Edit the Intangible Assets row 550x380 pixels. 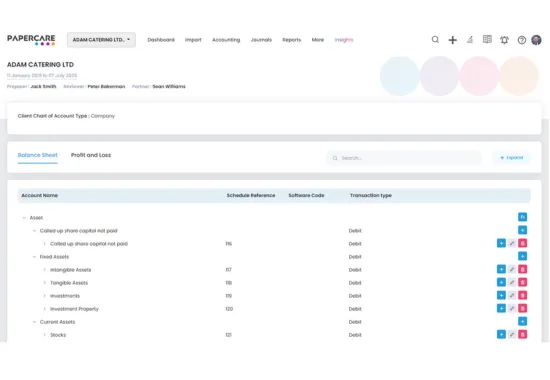point(512,269)
